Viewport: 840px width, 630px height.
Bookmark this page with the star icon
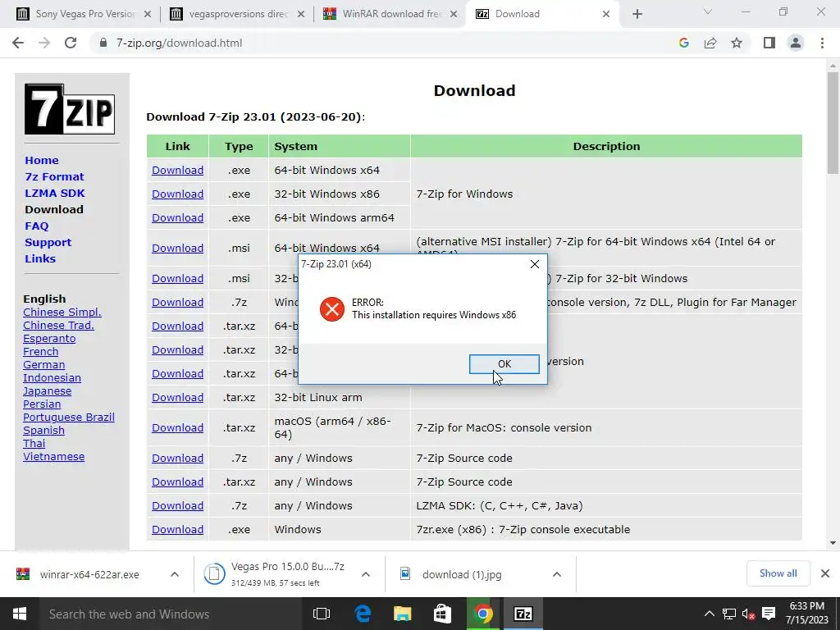click(x=737, y=43)
